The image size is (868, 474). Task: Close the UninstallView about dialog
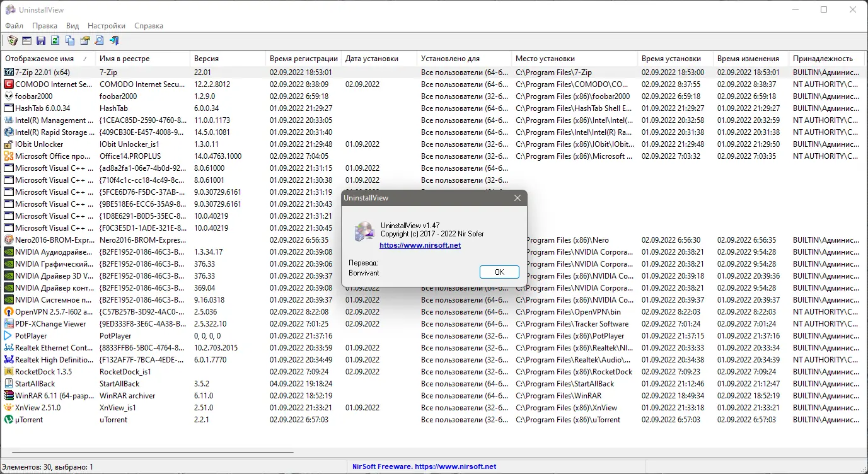coord(518,198)
